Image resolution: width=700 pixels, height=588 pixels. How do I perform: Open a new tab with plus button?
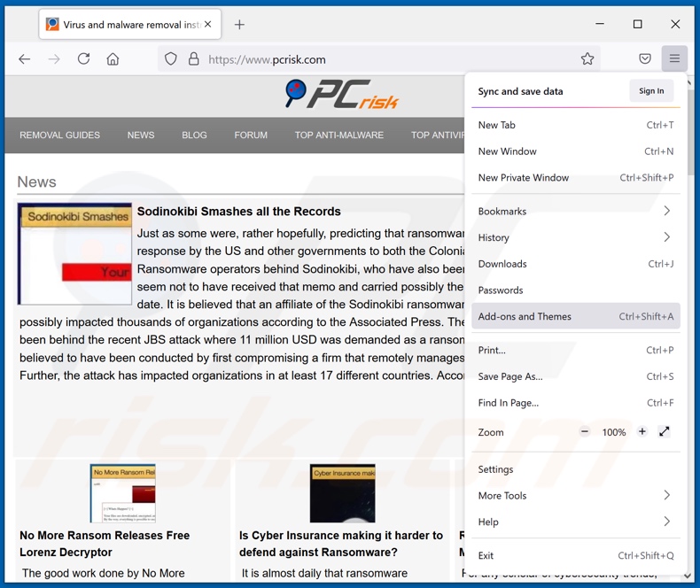click(x=239, y=25)
